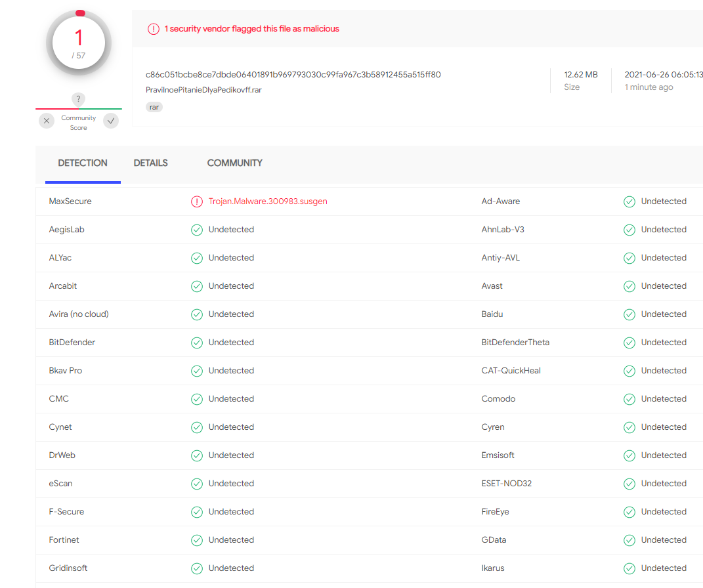Click the green check icon in AegisLab row
The width and height of the screenshot is (703, 588).
197,230
